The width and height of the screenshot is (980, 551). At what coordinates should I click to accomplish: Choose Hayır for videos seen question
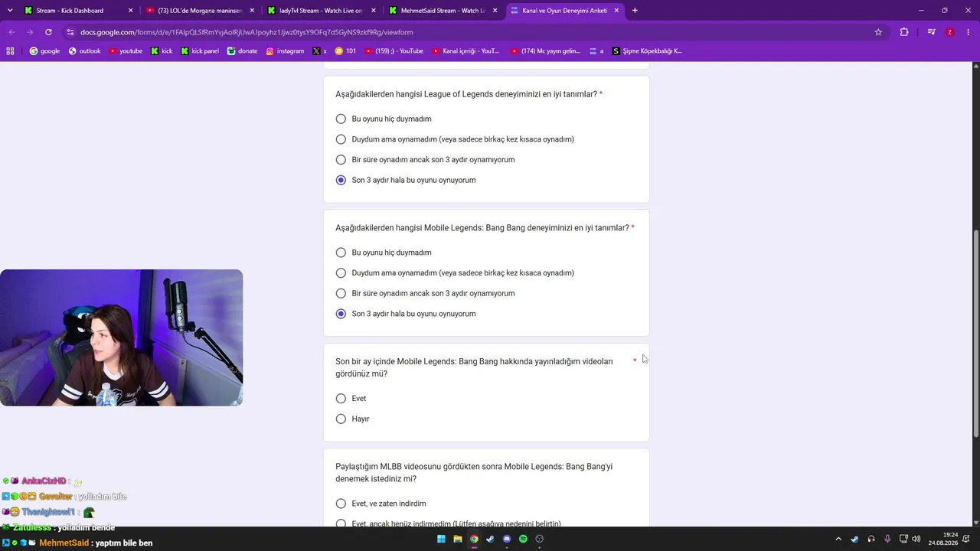341,419
